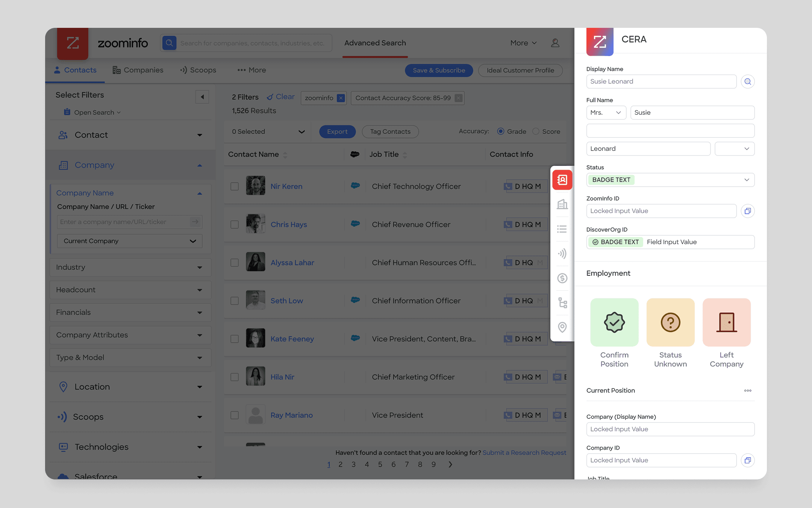This screenshot has height=508, width=812.
Task: Select Kate Feeney row checkbox
Action: click(x=235, y=339)
